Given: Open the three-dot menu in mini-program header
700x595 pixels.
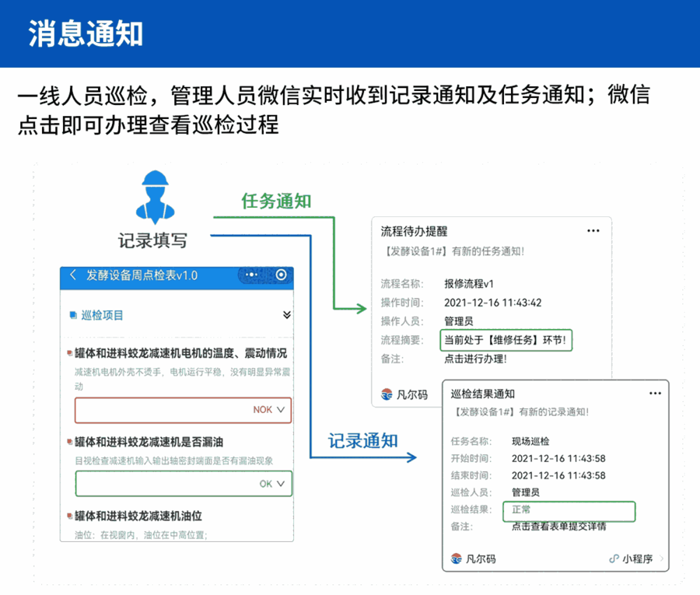Looking at the screenshot, I should 251,275.
